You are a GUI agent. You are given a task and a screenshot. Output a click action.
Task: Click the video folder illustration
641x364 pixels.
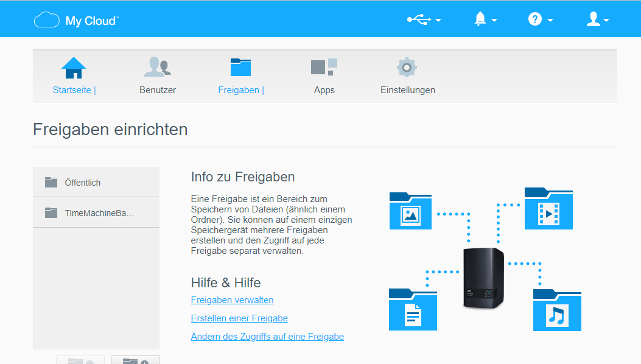coord(548,209)
